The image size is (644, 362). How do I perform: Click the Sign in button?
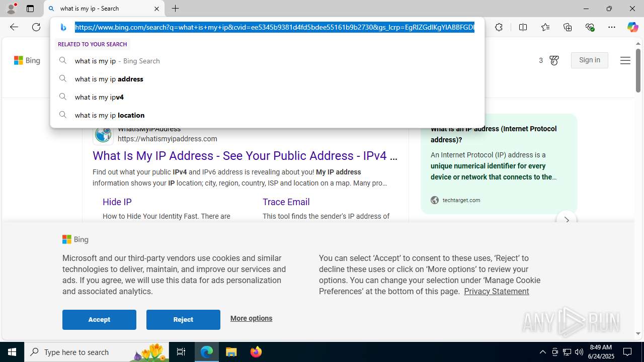pyautogui.click(x=590, y=60)
